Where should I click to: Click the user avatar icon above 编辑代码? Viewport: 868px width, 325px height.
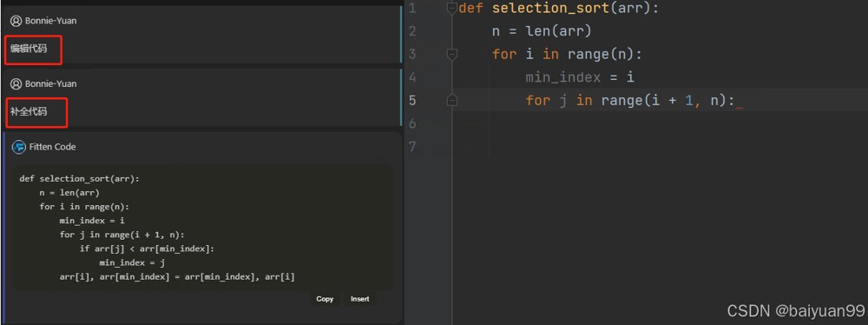(x=16, y=21)
